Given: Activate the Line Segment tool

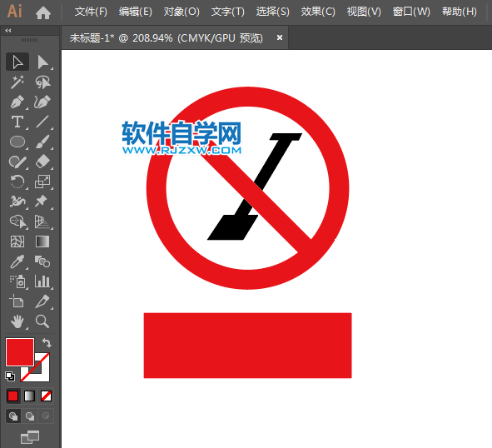Looking at the screenshot, I should (x=42, y=122).
